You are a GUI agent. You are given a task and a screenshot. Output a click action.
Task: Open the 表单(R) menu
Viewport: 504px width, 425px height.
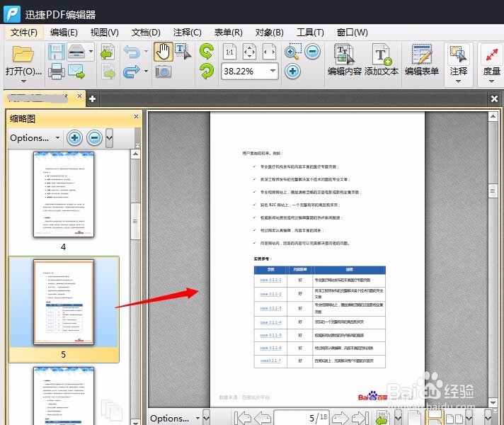(x=228, y=33)
